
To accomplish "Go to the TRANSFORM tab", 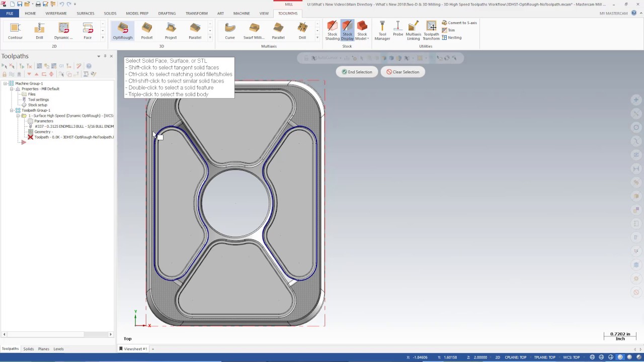I will coord(196,13).
